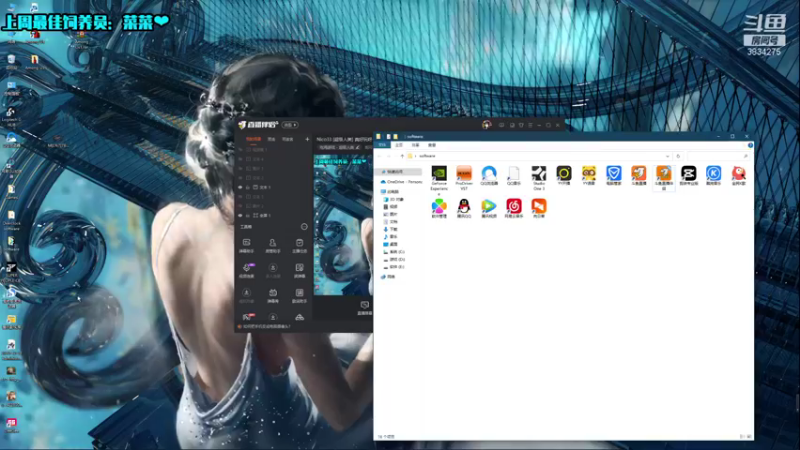Toggle the eye icon on the 全屏 1 source row

click(x=240, y=215)
